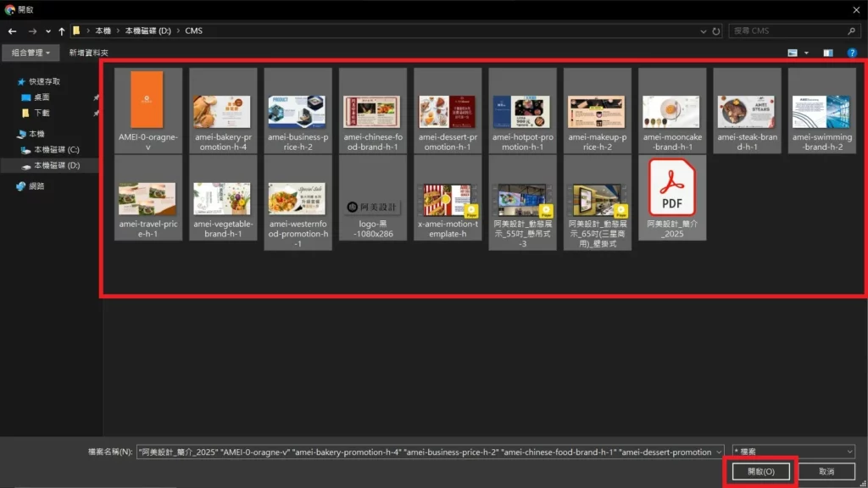The height and width of the screenshot is (488, 868).
Task: Select 網路 in the navigation pane
Action: [x=36, y=186]
